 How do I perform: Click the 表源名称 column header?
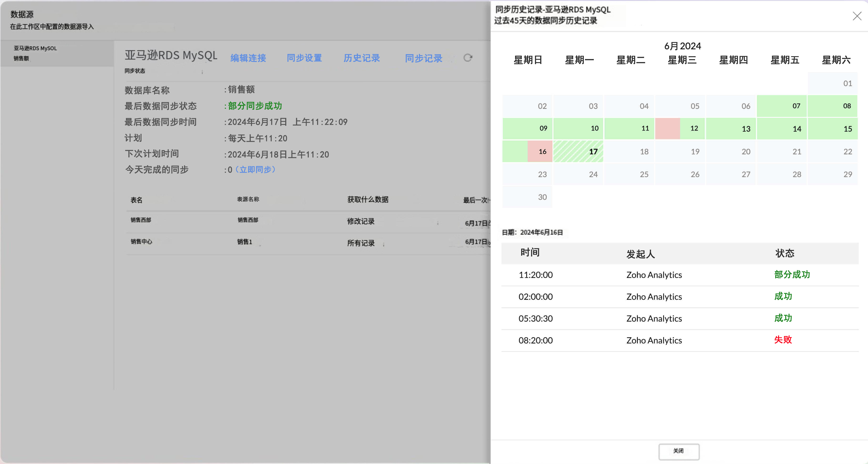point(248,199)
